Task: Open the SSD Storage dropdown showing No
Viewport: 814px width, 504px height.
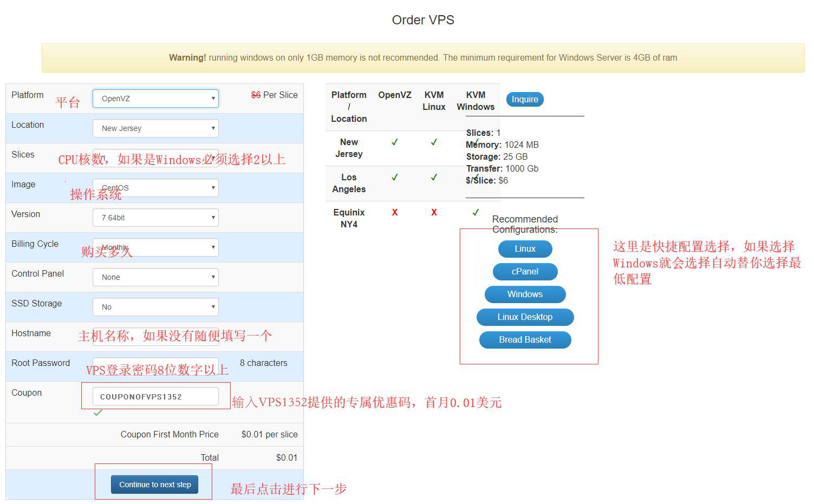Action: (x=155, y=307)
